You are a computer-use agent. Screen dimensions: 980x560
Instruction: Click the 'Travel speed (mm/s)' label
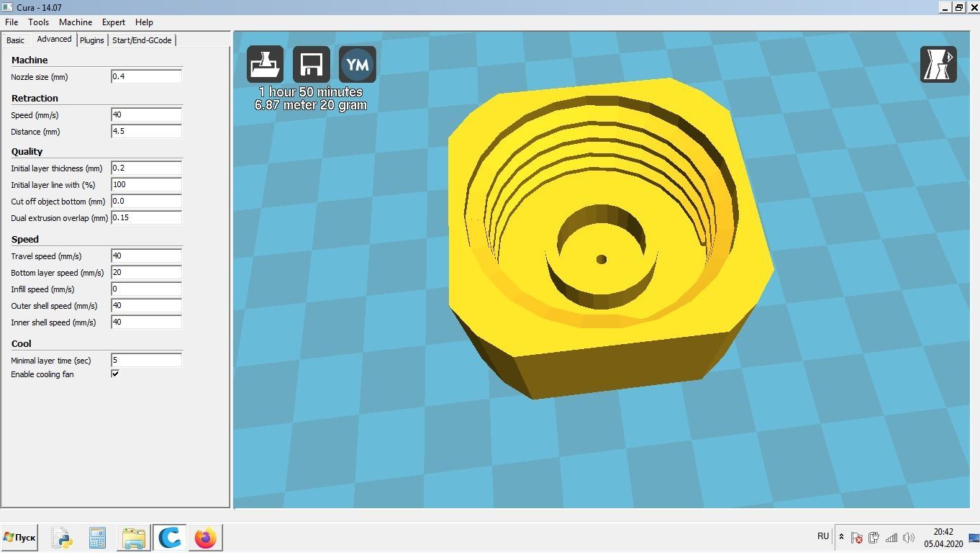click(46, 256)
